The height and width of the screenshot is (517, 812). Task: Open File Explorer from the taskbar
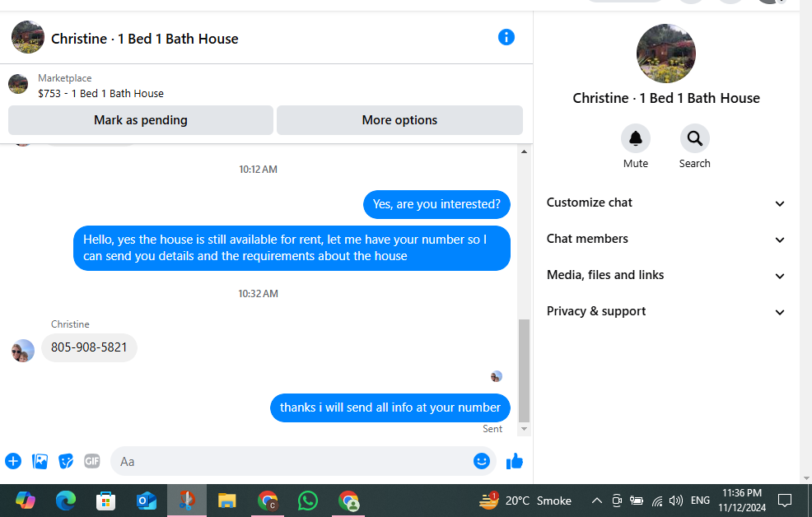(x=226, y=501)
